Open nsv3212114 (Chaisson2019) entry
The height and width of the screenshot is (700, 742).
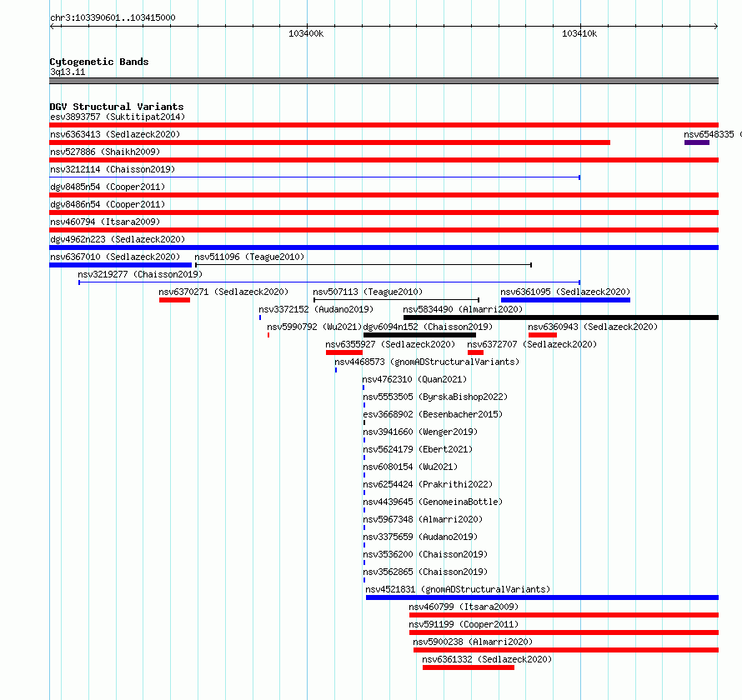pos(113,169)
